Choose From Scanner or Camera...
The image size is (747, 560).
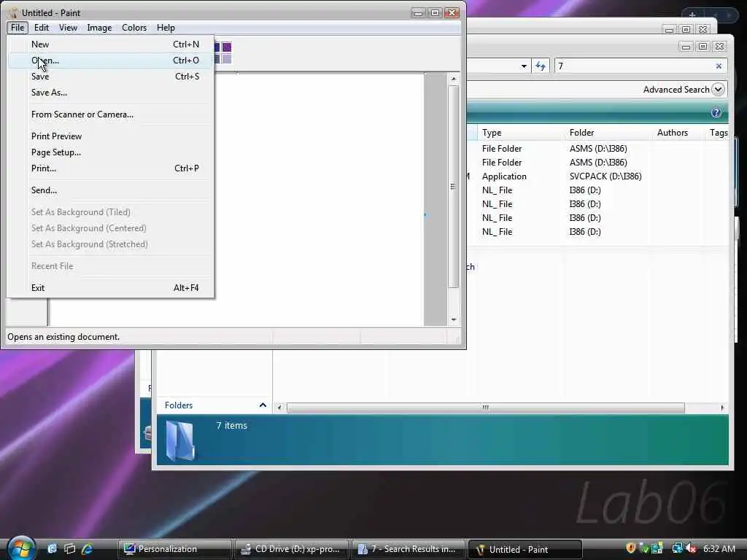(111, 114)
